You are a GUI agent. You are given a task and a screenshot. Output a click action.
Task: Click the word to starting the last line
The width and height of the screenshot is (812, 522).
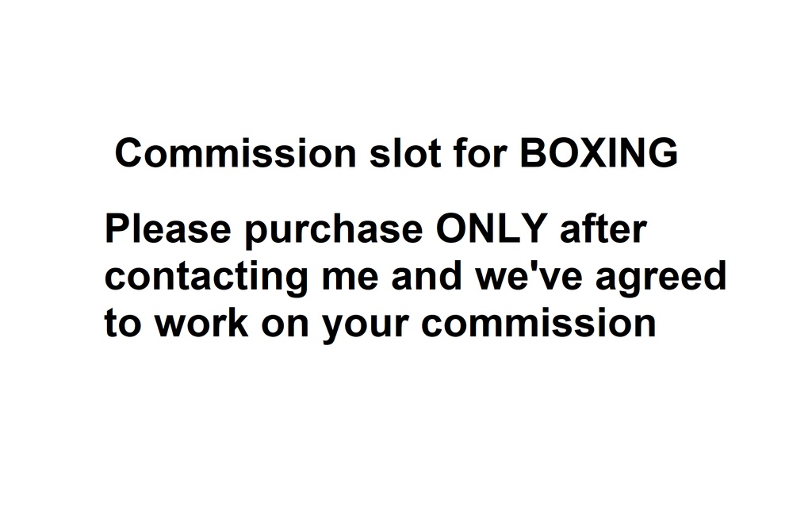tap(123, 323)
